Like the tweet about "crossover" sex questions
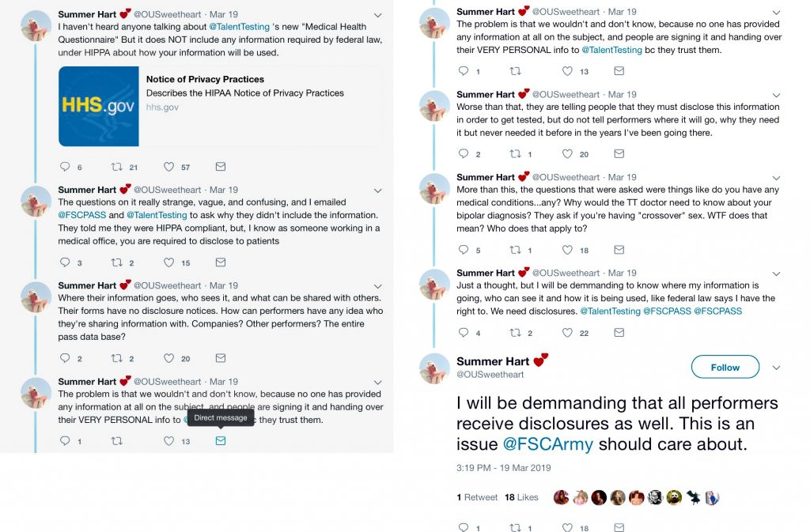 point(567,250)
